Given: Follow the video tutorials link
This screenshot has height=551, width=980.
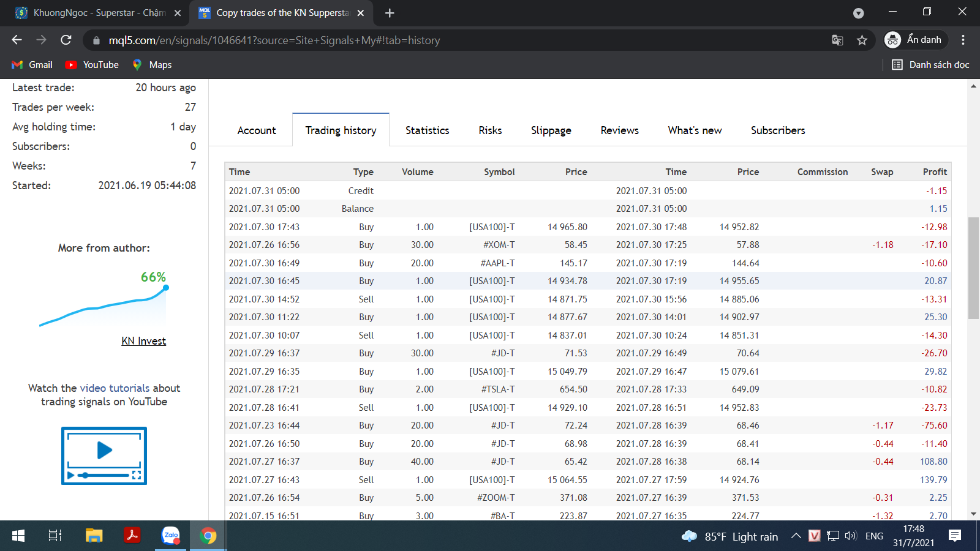Looking at the screenshot, I should 115,388.
